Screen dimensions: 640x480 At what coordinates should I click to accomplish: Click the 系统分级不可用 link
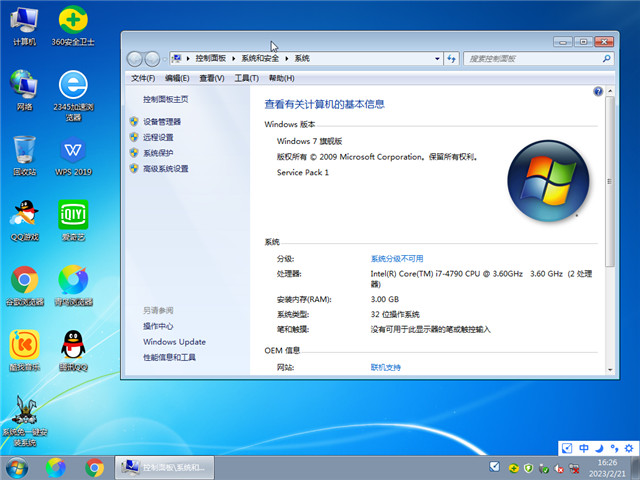[397, 259]
